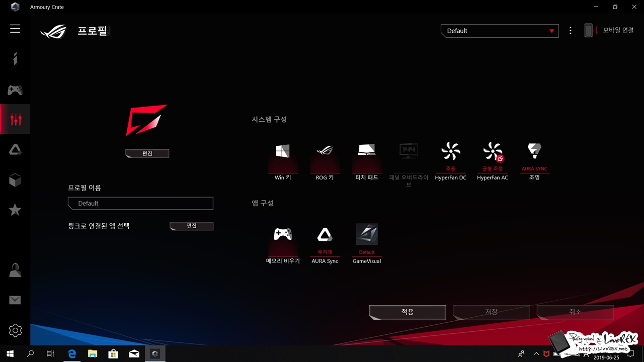Open Mail app from taskbar
The image size is (644, 362).
click(x=134, y=354)
